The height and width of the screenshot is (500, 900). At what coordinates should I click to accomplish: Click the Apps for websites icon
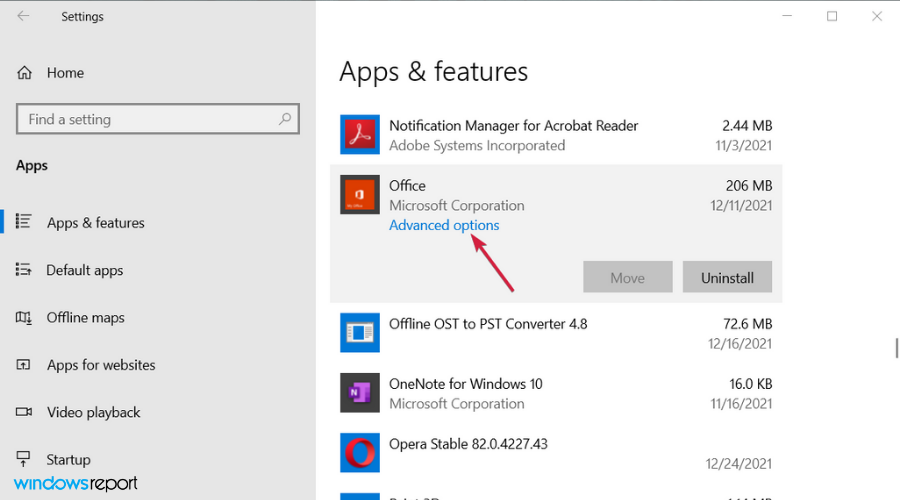pyautogui.click(x=24, y=365)
